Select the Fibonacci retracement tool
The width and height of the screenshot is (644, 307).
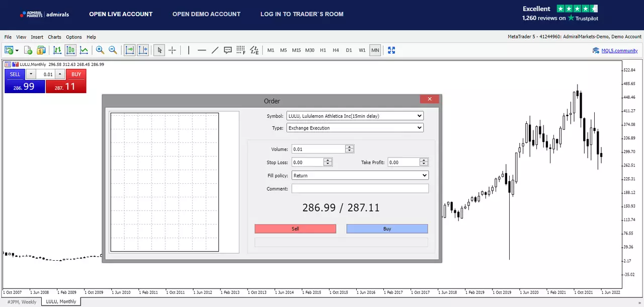point(241,50)
